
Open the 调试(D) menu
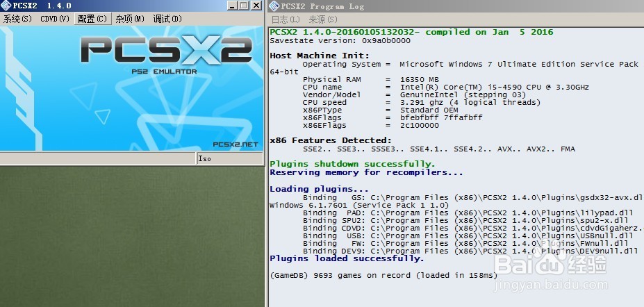point(167,19)
